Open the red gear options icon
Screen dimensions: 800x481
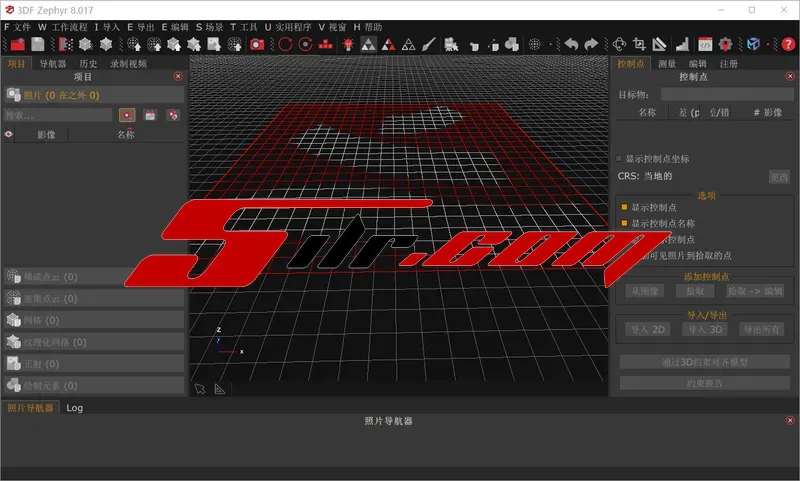725,45
